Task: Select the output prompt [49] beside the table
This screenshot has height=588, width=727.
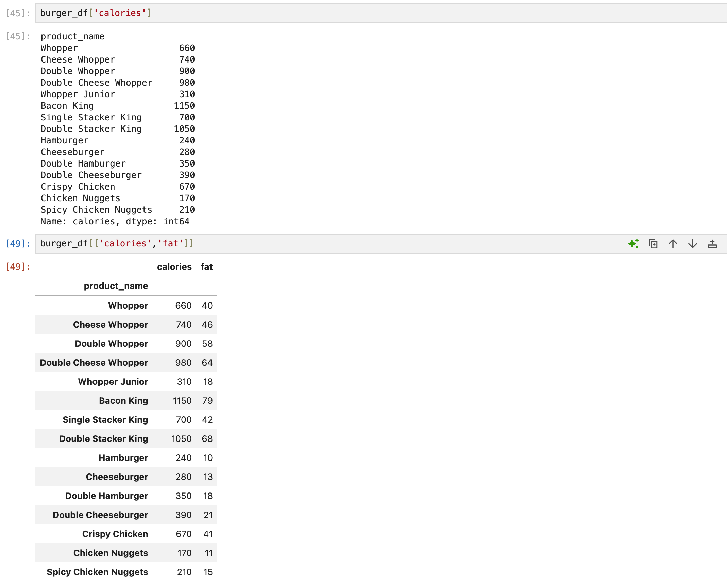Action: 18,267
